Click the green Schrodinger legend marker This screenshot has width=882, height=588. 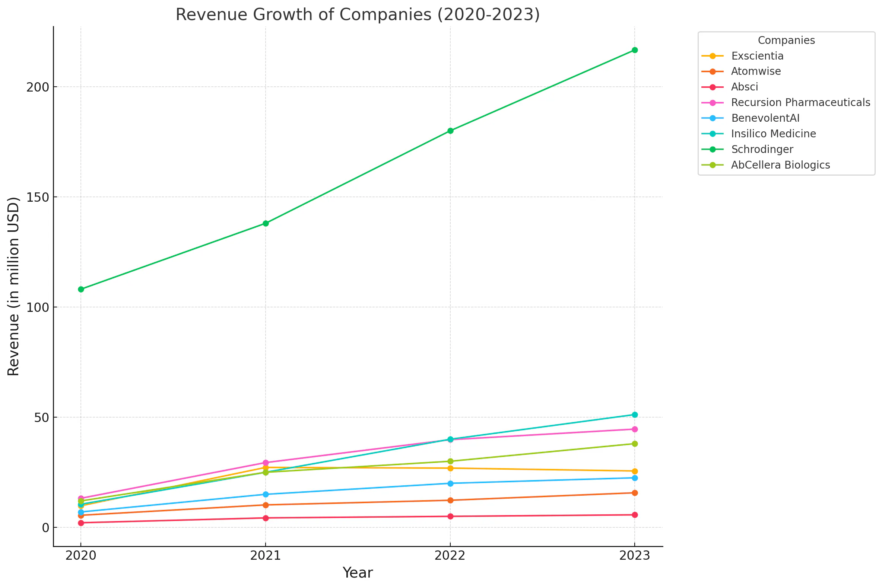point(713,150)
